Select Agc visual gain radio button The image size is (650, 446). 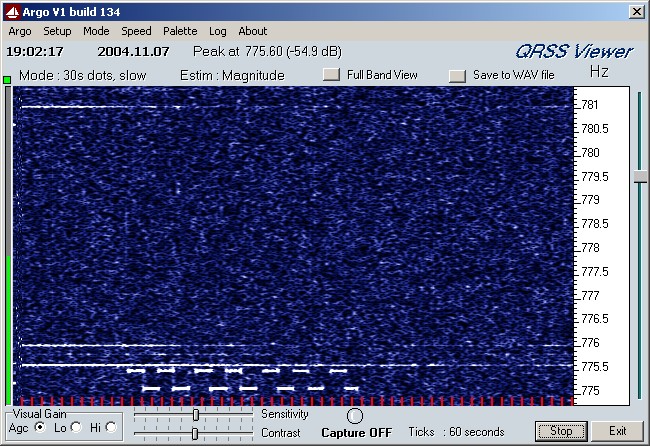[x=40, y=427]
